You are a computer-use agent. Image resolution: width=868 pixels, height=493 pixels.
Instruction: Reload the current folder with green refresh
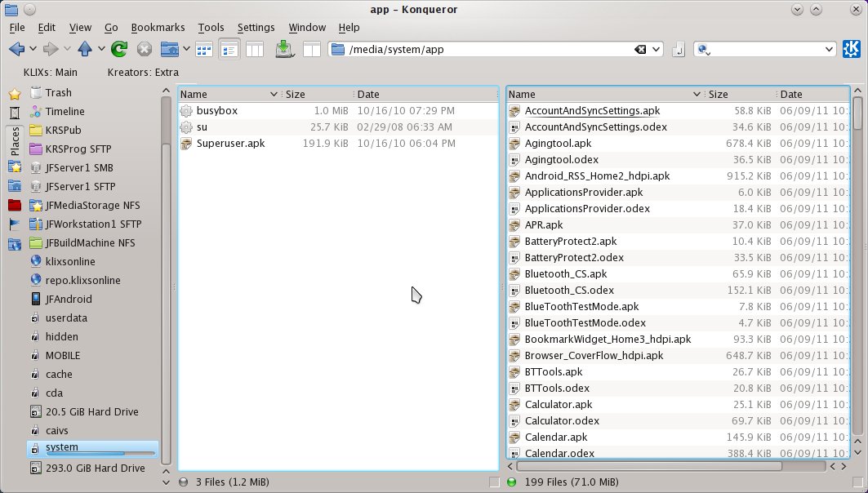click(x=119, y=49)
